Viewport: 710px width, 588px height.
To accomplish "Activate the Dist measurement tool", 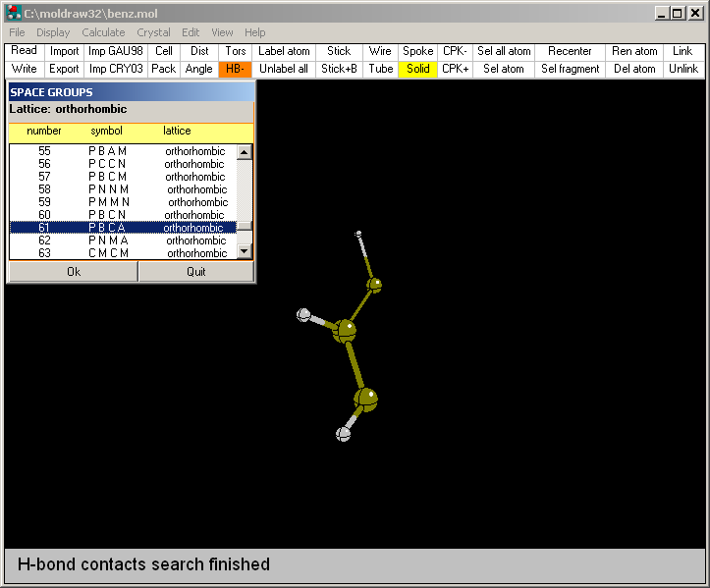I will click(199, 51).
